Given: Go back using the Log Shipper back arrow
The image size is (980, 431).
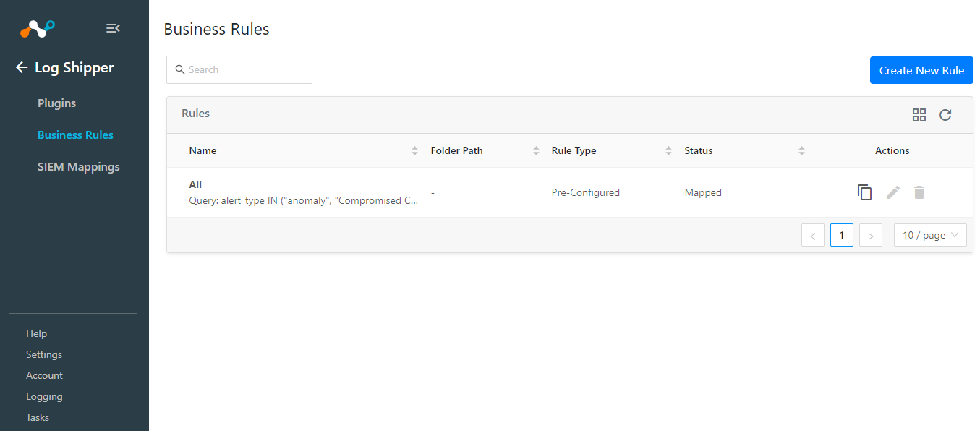Looking at the screenshot, I should 21,67.
